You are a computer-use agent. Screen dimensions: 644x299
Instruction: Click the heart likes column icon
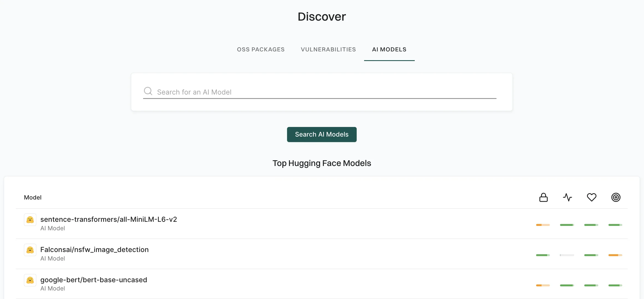[592, 197]
